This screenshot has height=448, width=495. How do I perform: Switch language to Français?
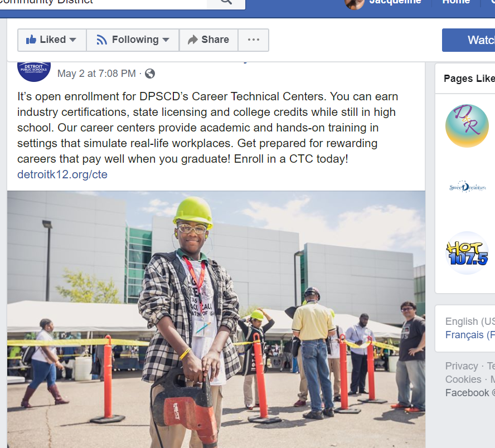pos(470,335)
